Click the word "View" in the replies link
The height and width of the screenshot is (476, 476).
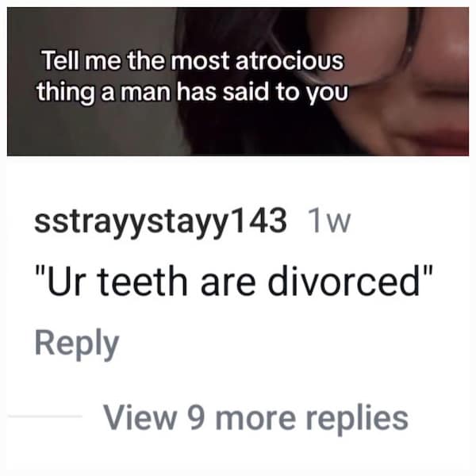[140, 416]
